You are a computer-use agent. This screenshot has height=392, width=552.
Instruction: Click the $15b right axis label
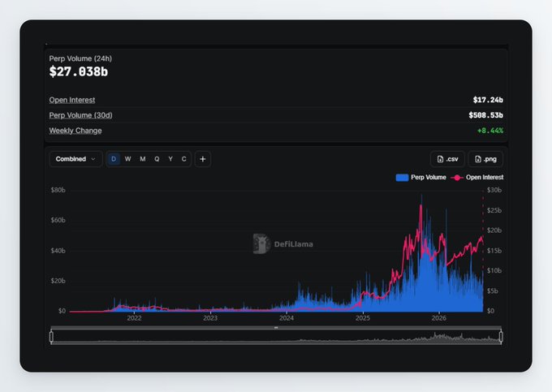pyautogui.click(x=494, y=251)
